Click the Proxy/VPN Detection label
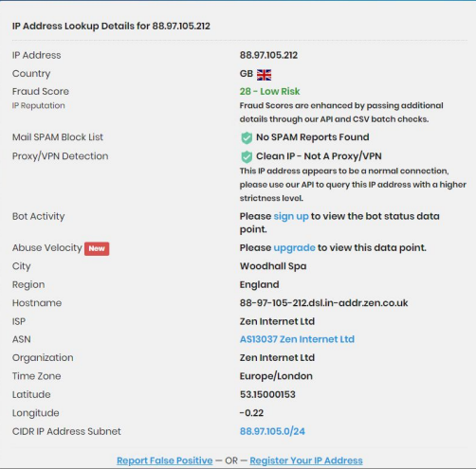The image size is (476, 469). coord(61,156)
